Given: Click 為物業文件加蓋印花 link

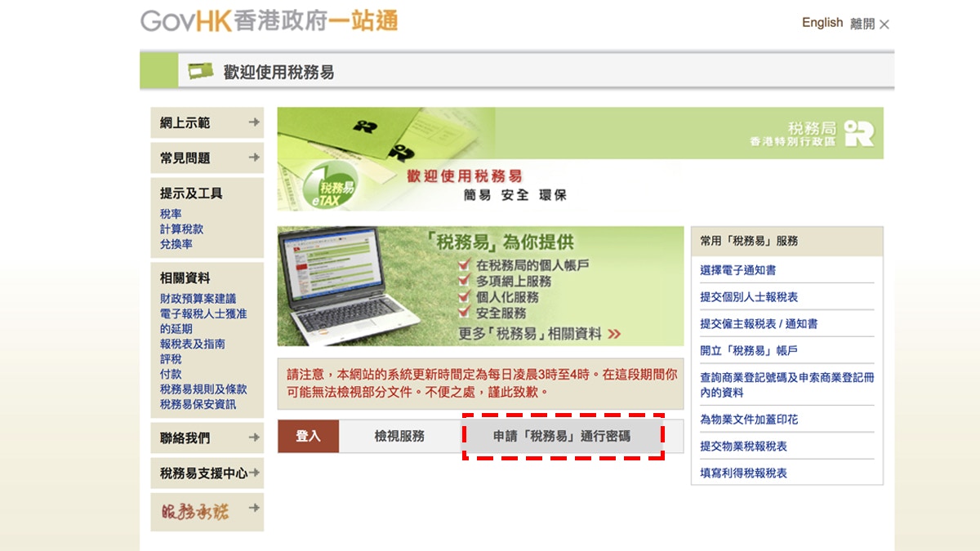Looking at the screenshot, I should 748,419.
